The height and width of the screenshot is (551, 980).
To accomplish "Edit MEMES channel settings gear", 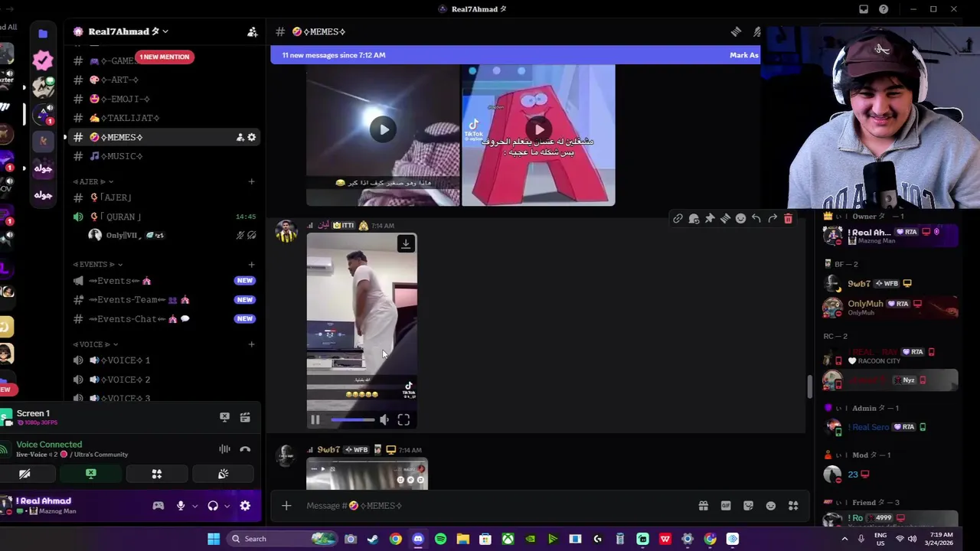I will (x=251, y=137).
